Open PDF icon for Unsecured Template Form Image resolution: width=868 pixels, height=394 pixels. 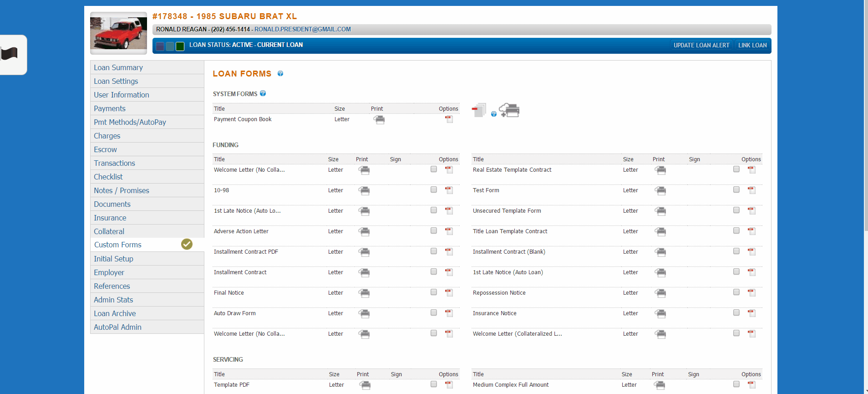point(751,211)
